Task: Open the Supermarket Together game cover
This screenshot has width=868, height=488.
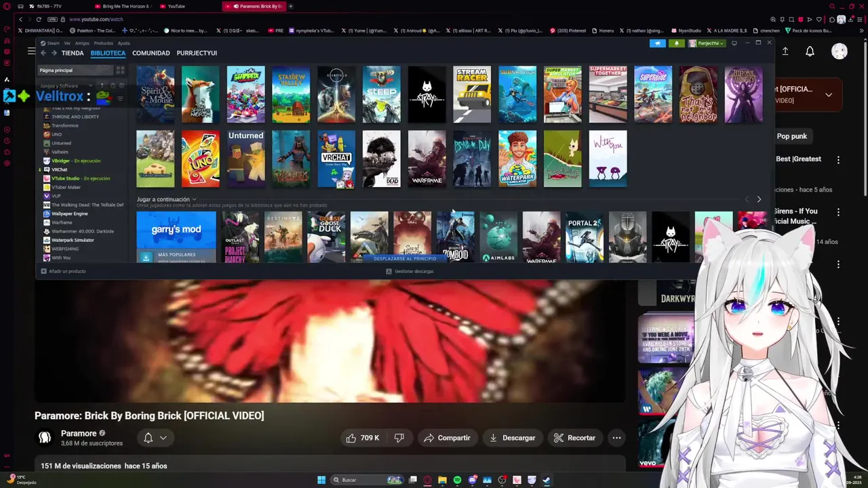Action: click(x=608, y=94)
